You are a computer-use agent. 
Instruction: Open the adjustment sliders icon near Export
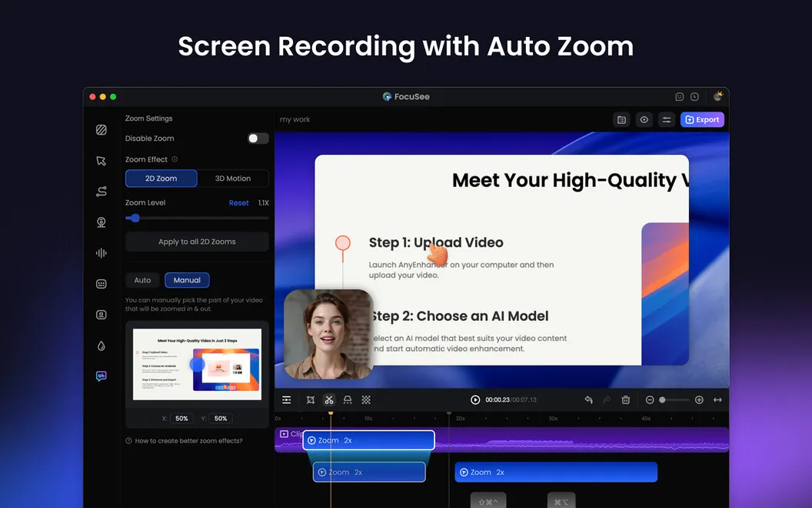(667, 120)
